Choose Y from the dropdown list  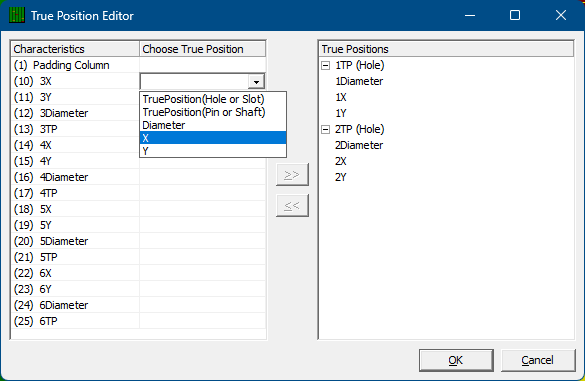click(x=213, y=151)
